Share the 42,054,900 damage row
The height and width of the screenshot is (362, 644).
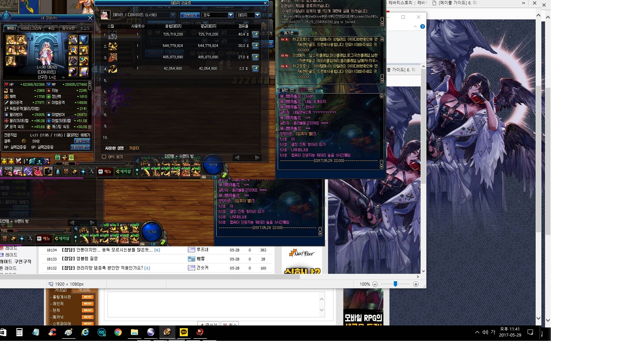255,69
